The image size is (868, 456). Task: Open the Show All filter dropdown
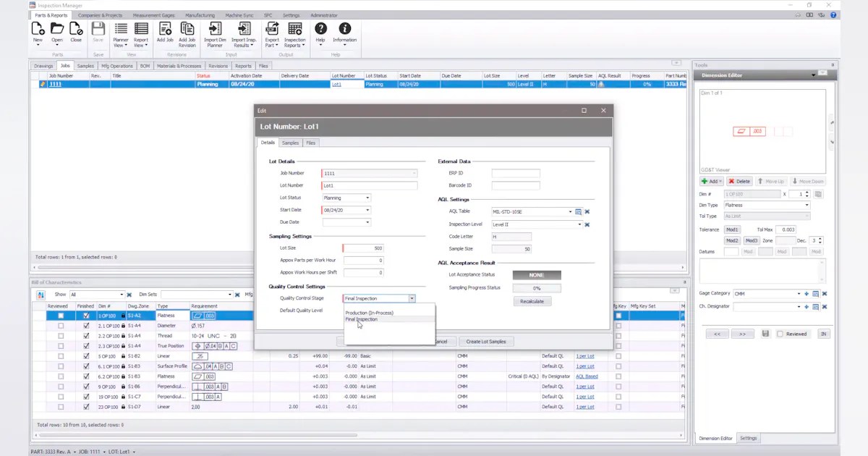pyautogui.click(x=122, y=295)
